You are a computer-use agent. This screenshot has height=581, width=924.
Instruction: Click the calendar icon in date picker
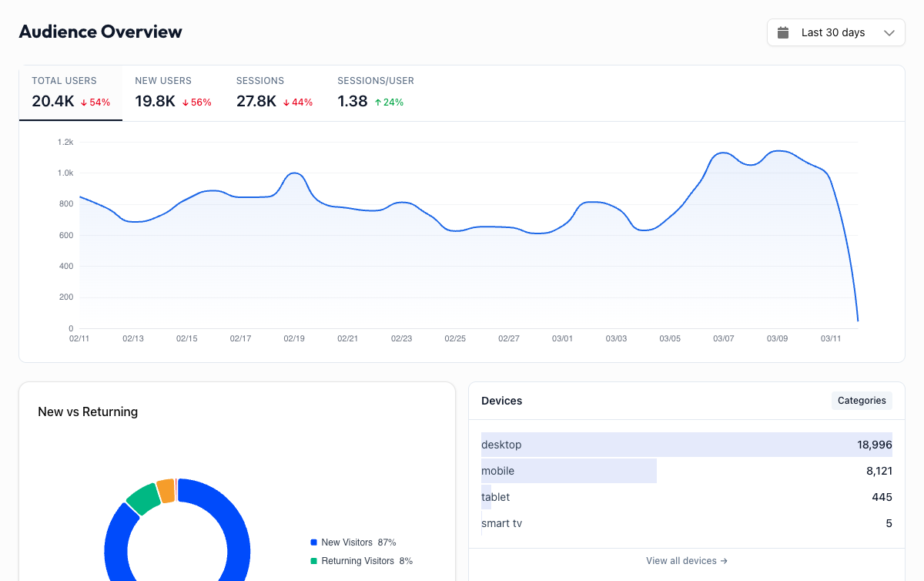783,32
